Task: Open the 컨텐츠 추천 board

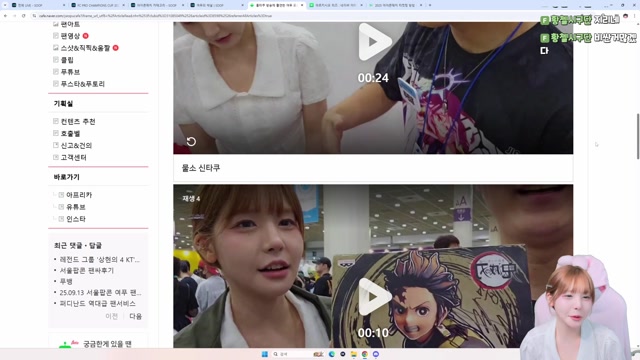Action: tap(78, 122)
